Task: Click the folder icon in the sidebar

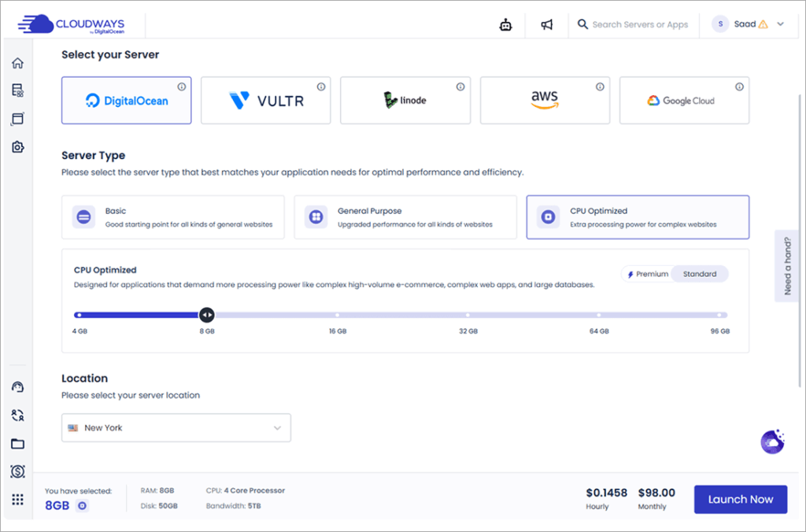Action: 17,444
